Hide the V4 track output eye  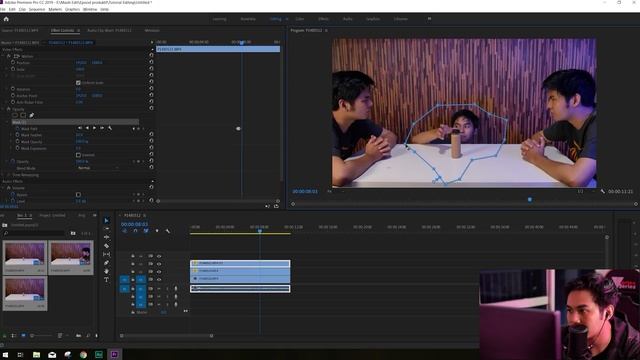(x=159, y=256)
